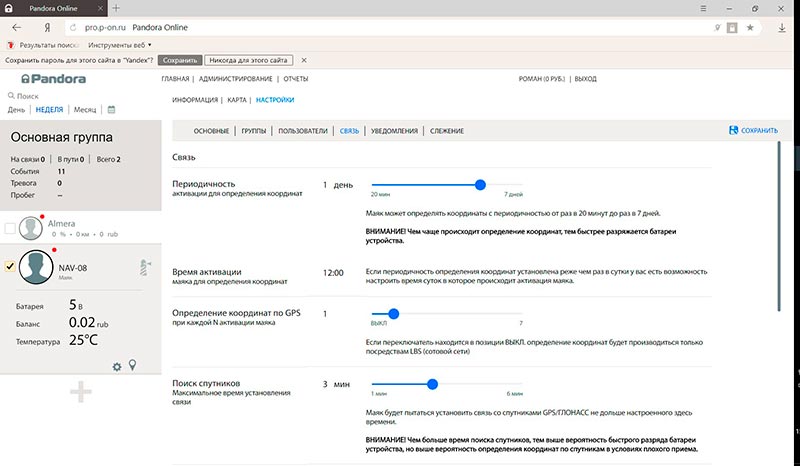
Task: Expand the Инструменты веб bookmarks dropdown
Action: tap(150, 45)
